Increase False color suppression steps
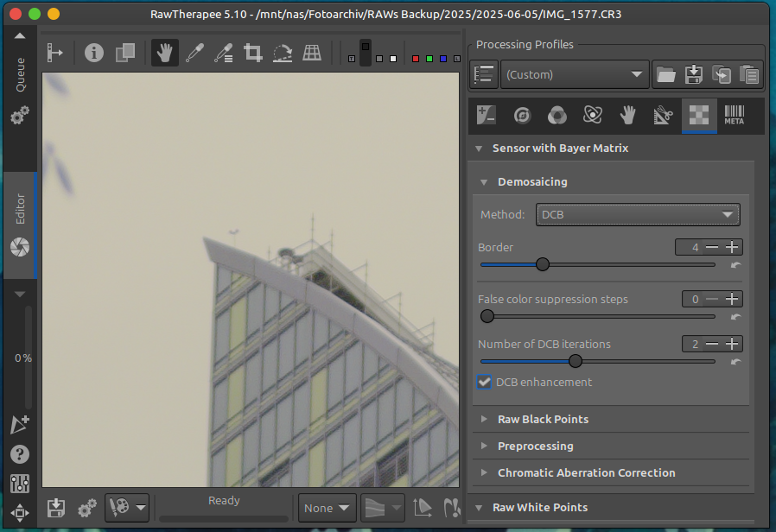Image resolution: width=776 pixels, height=532 pixels. (732, 299)
